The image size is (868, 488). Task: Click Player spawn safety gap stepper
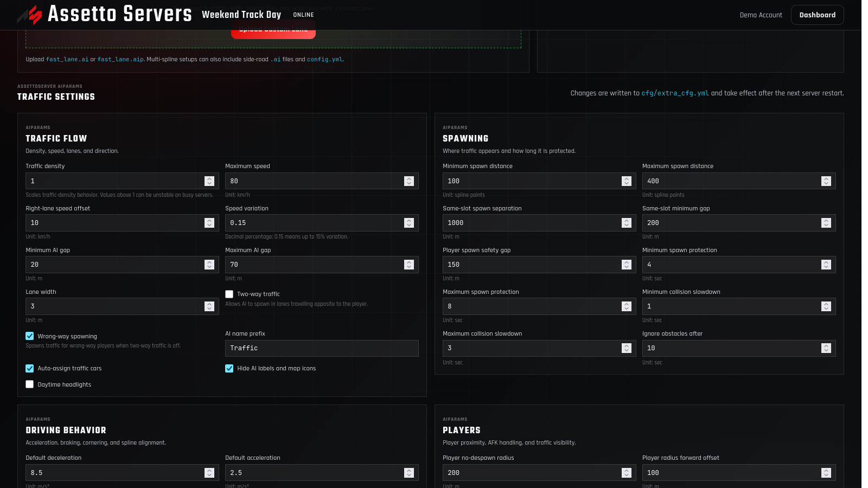coord(627,265)
